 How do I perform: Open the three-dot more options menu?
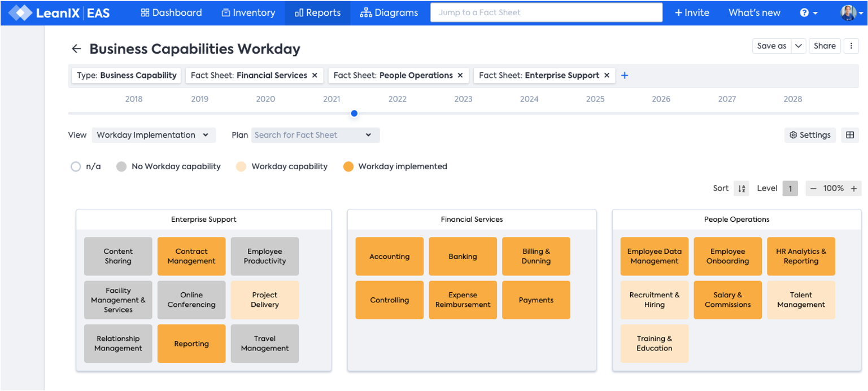[851, 46]
